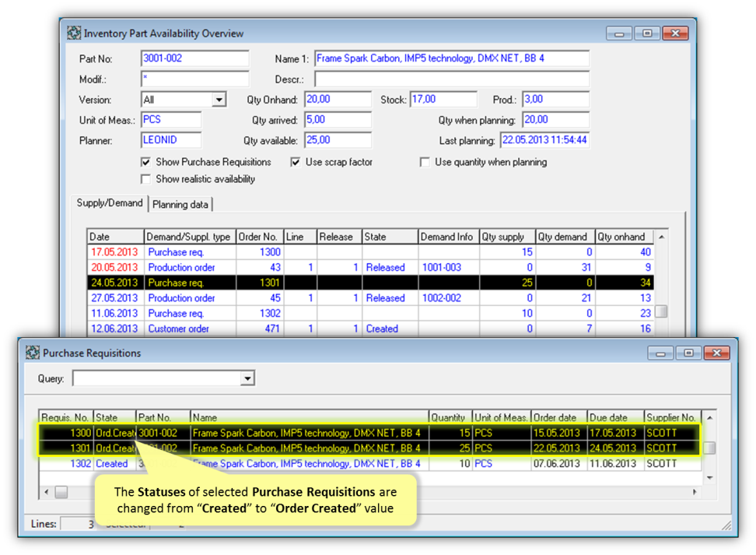Click the Demand Info column header

point(448,237)
